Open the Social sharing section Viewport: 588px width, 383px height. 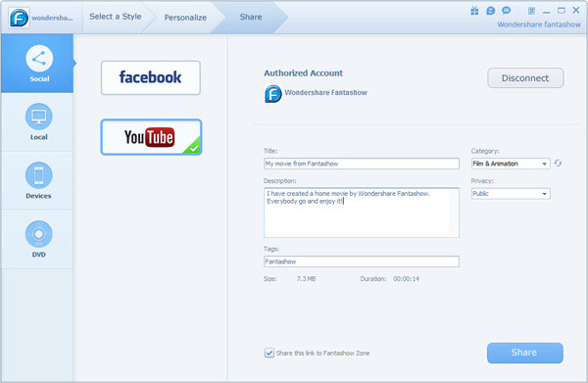coord(37,64)
